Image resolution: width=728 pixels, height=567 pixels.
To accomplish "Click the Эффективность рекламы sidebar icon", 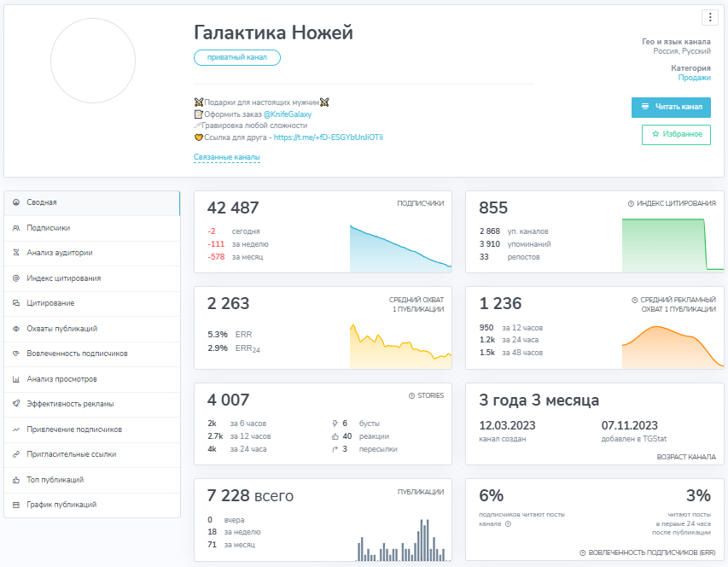I will [x=16, y=404].
